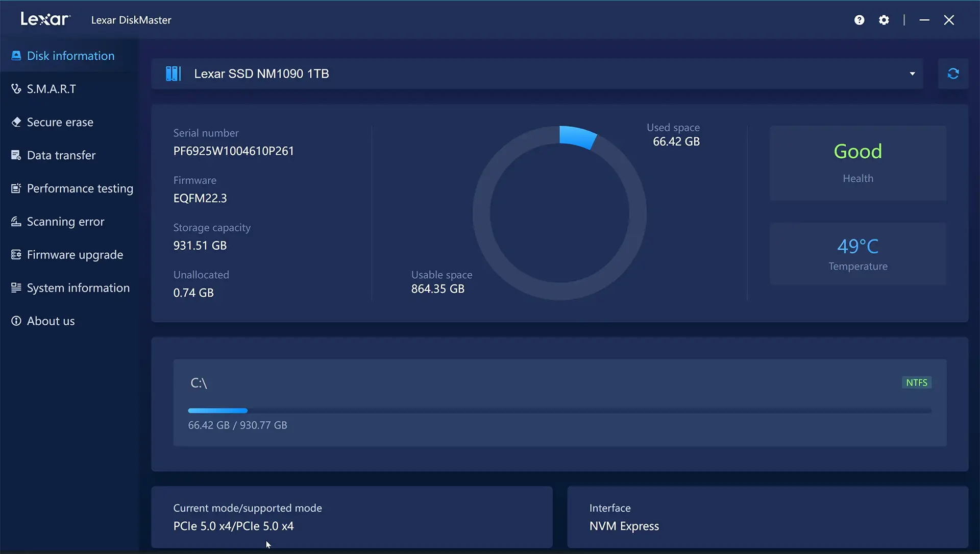
Task: Click the Firmware label
Action: 194,180
